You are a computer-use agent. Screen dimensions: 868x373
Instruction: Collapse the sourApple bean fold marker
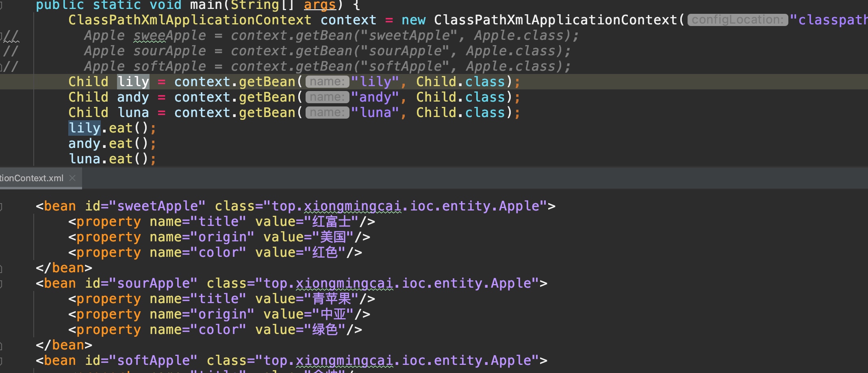pos(1,284)
